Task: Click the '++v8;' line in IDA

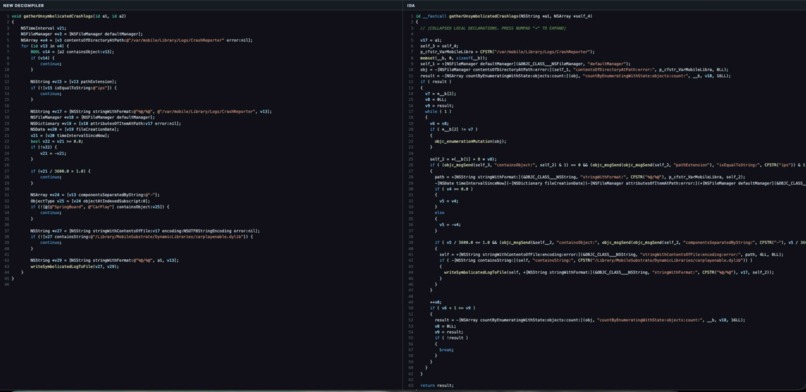Action: pos(435,302)
